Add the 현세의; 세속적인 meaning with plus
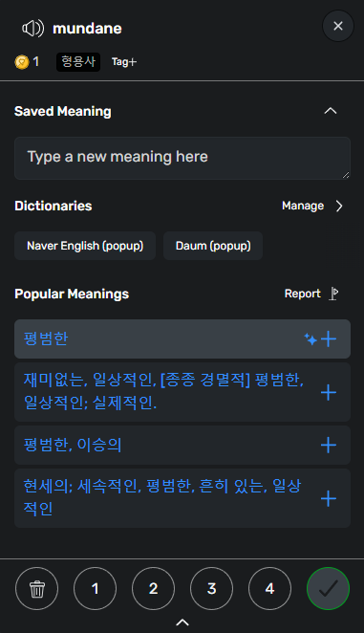 pyautogui.click(x=329, y=498)
